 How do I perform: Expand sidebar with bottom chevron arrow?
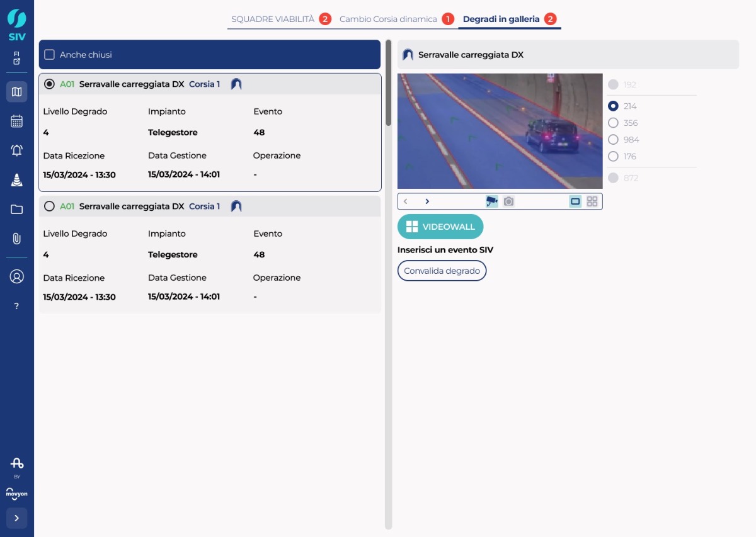coord(17,518)
